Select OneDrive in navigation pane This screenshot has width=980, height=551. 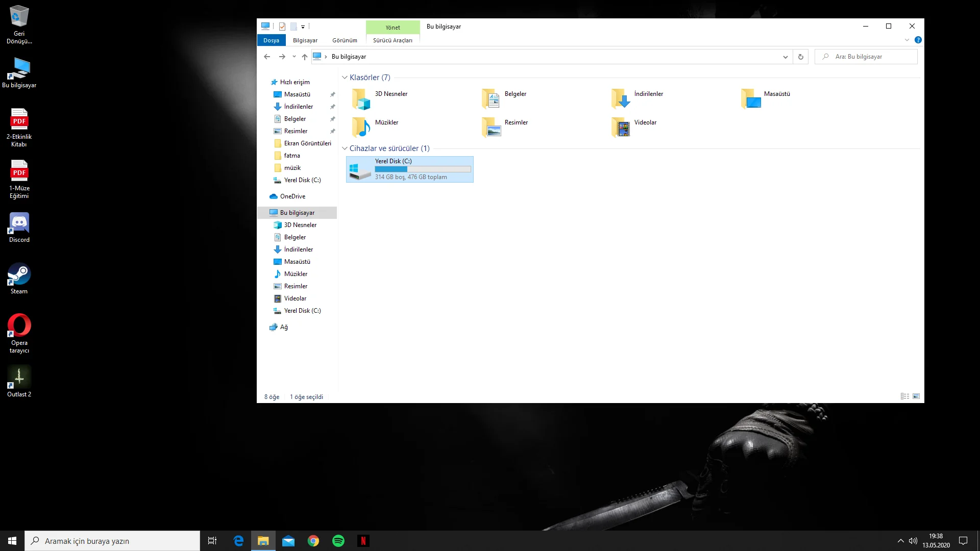coord(292,196)
